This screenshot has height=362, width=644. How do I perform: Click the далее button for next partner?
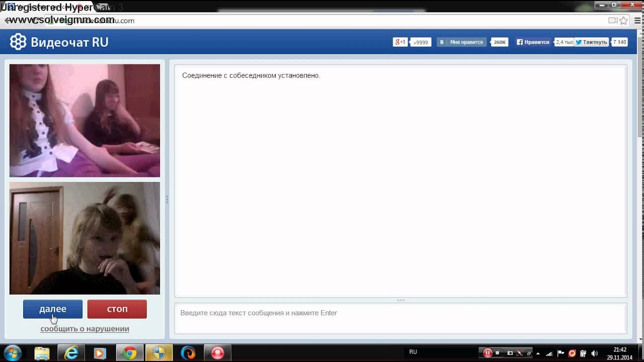(53, 309)
